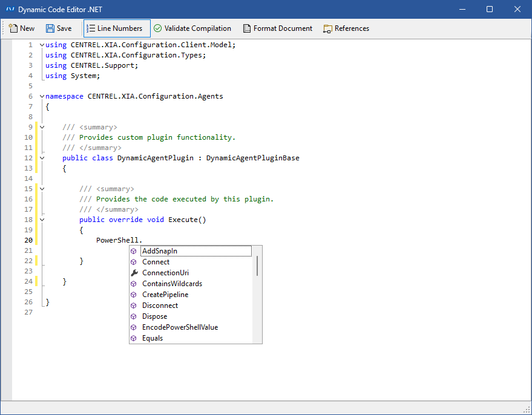Click the AddSnapIn method cube icon
The height and width of the screenshot is (415, 532).
tap(134, 251)
